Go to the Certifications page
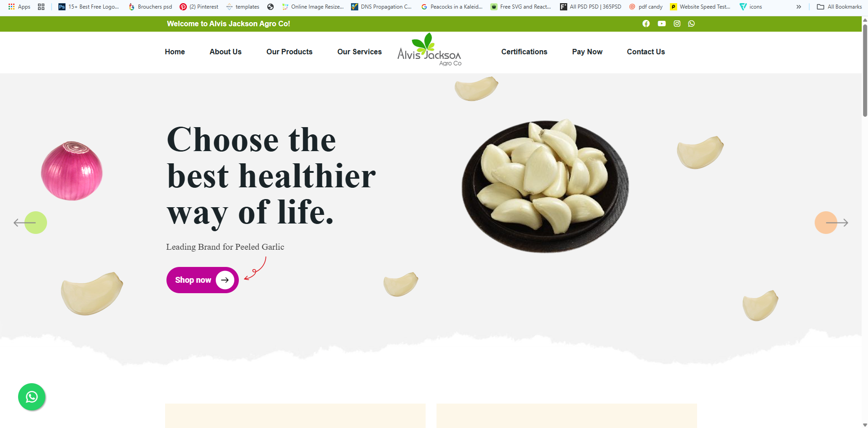The height and width of the screenshot is (428, 868). click(524, 52)
